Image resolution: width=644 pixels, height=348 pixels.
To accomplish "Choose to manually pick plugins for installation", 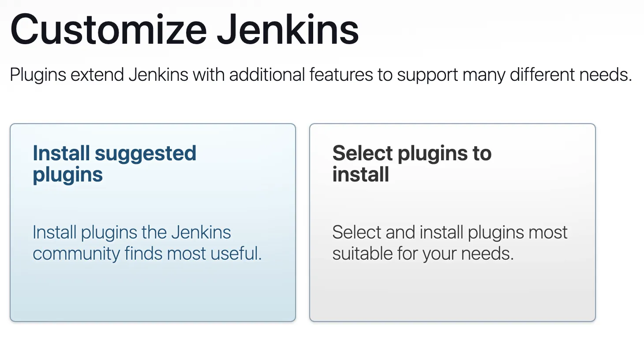I will 453,221.
